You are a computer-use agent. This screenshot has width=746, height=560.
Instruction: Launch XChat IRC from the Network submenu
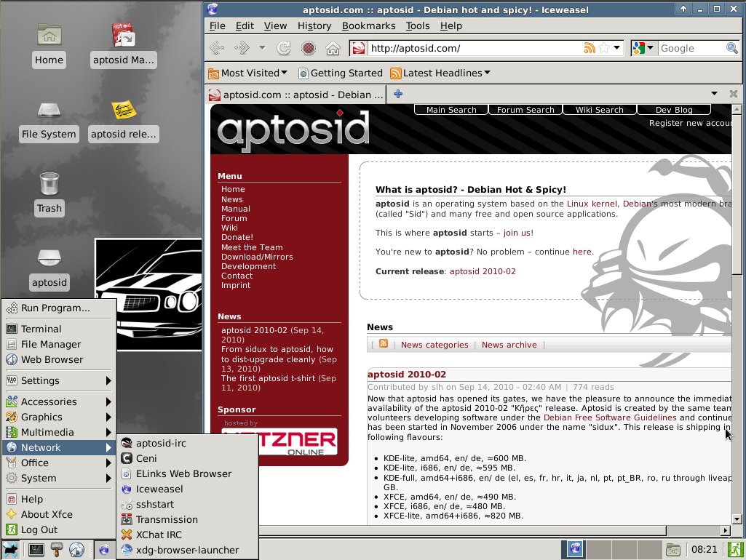tap(188, 535)
